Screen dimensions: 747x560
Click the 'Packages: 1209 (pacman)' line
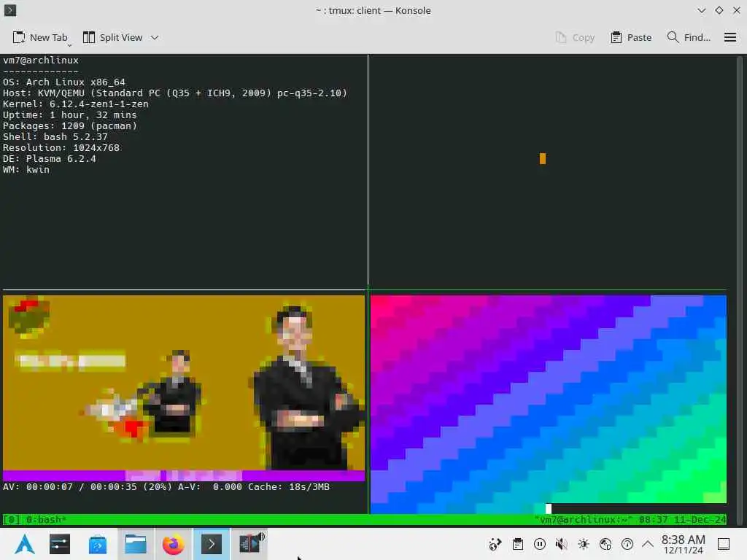coord(70,125)
